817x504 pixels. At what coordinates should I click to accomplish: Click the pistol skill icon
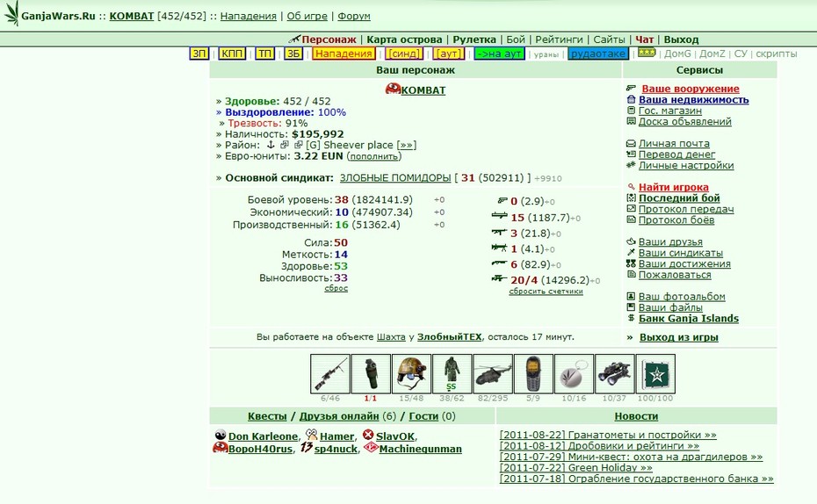(x=502, y=200)
